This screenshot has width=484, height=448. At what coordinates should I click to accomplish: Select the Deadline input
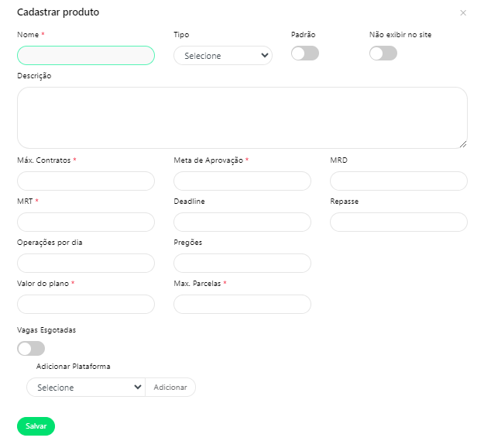pyautogui.click(x=242, y=222)
